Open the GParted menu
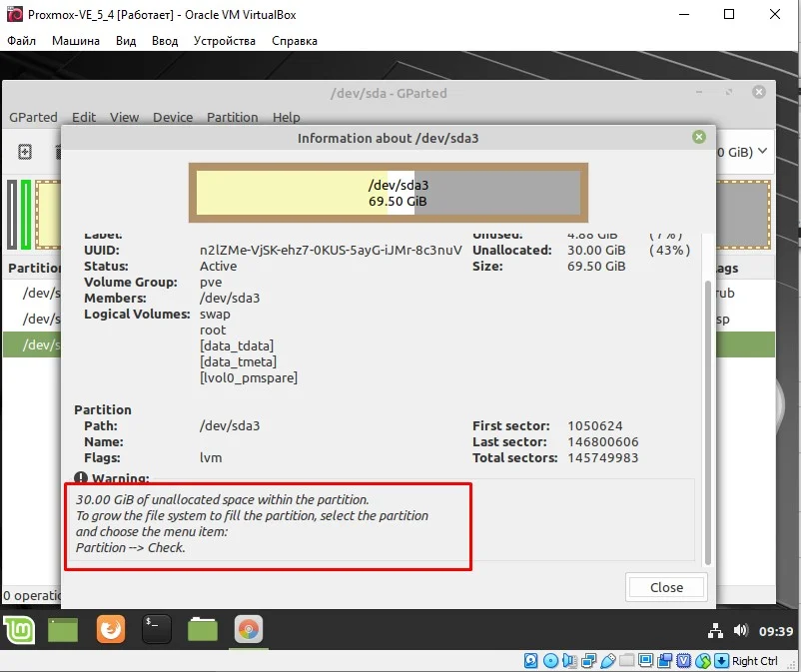Image resolution: width=801 pixels, height=672 pixels. tap(33, 117)
